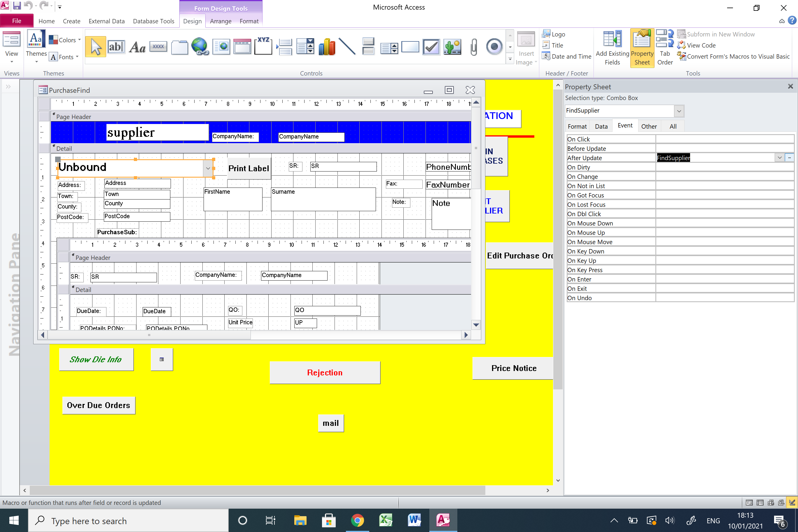Open Data tab in Property Sheet
The width and height of the screenshot is (798, 532).
point(601,126)
